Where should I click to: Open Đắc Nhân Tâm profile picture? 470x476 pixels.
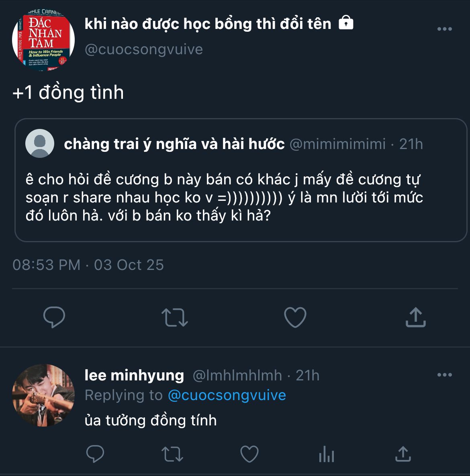[x=43, y=41]
